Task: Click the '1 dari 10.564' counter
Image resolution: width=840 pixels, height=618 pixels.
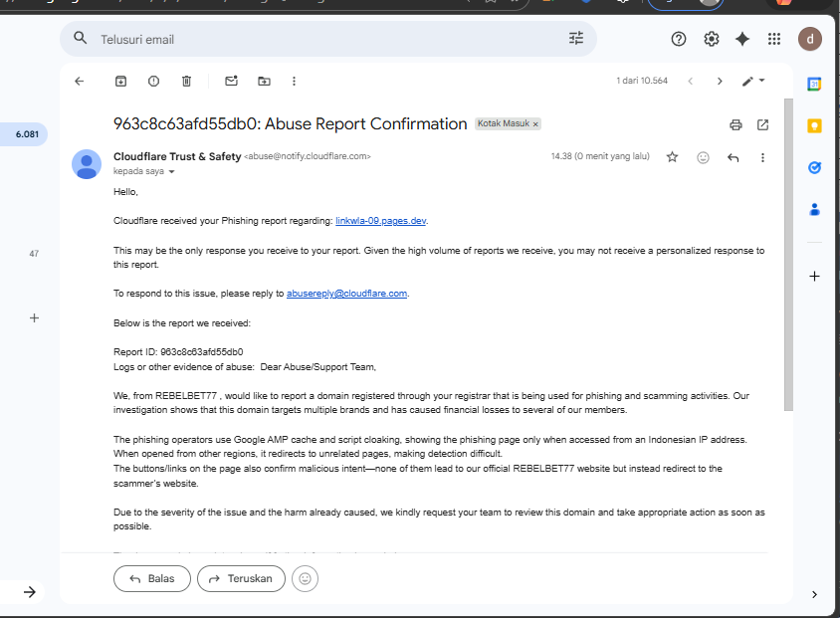Action: (642, 81)
